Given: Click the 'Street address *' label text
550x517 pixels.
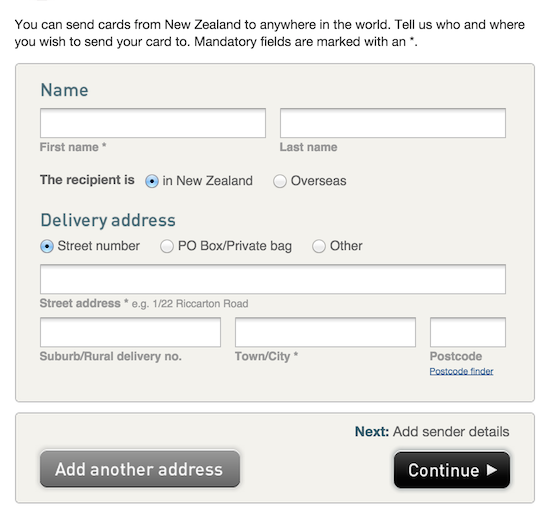Looking at the screenshot, I should (x=84, y=303).
